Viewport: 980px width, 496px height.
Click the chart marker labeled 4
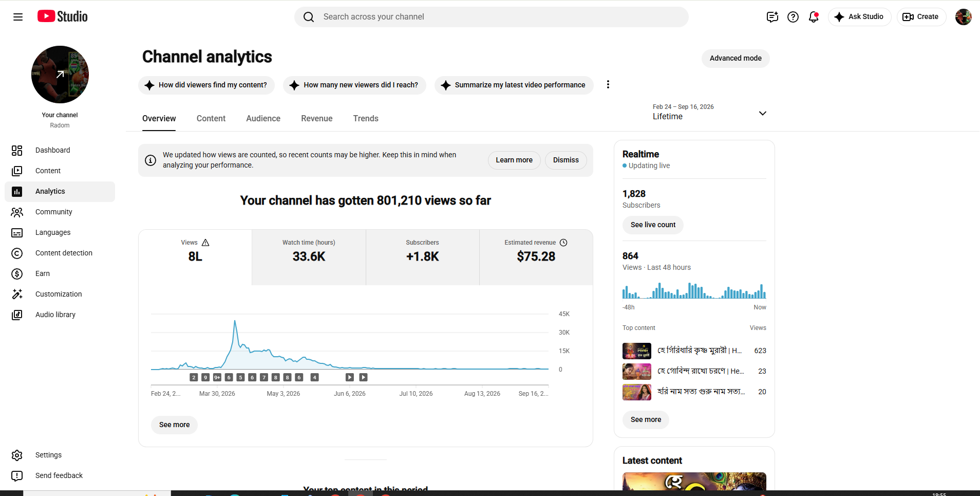315,377
